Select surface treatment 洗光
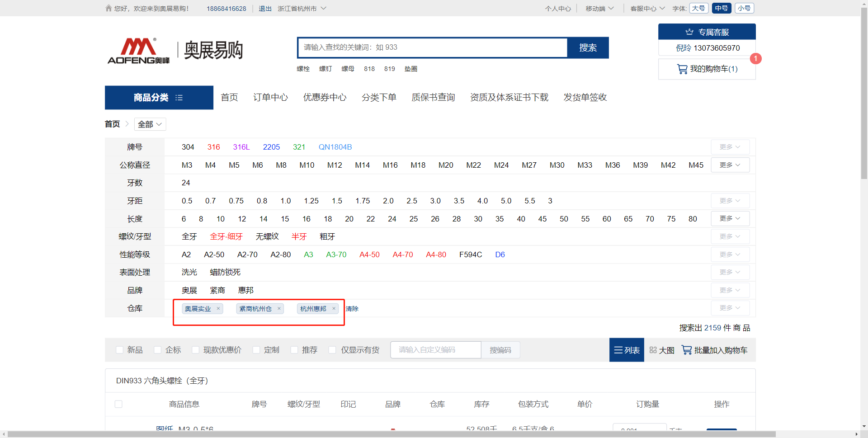Screen dimensions: 868x438 189,272
